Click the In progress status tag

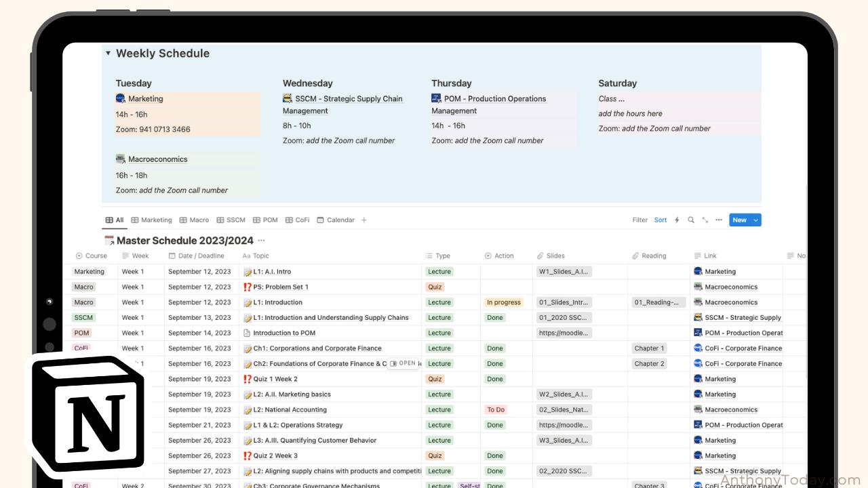point(503,302)
